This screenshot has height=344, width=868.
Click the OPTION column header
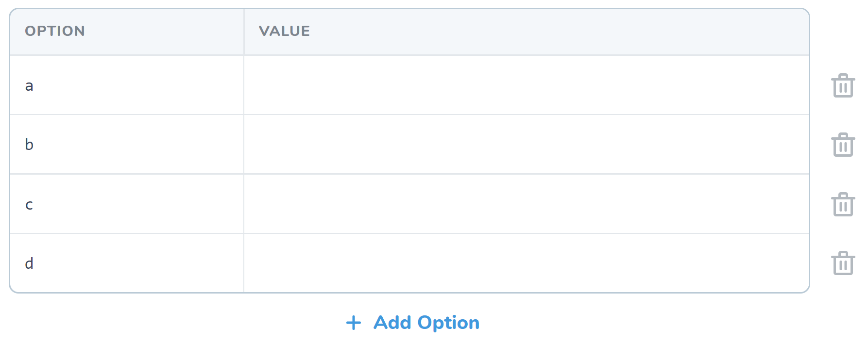tap(55, 31)
